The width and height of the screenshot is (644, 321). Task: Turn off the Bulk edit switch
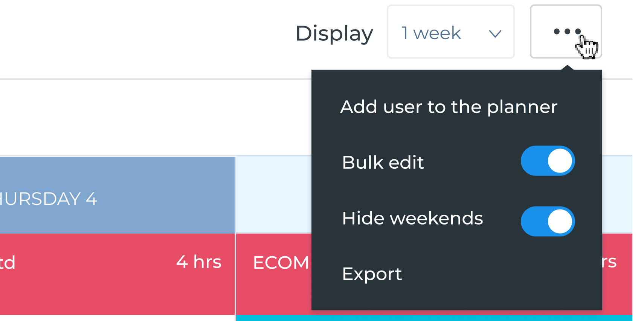[x=547, y=161]
